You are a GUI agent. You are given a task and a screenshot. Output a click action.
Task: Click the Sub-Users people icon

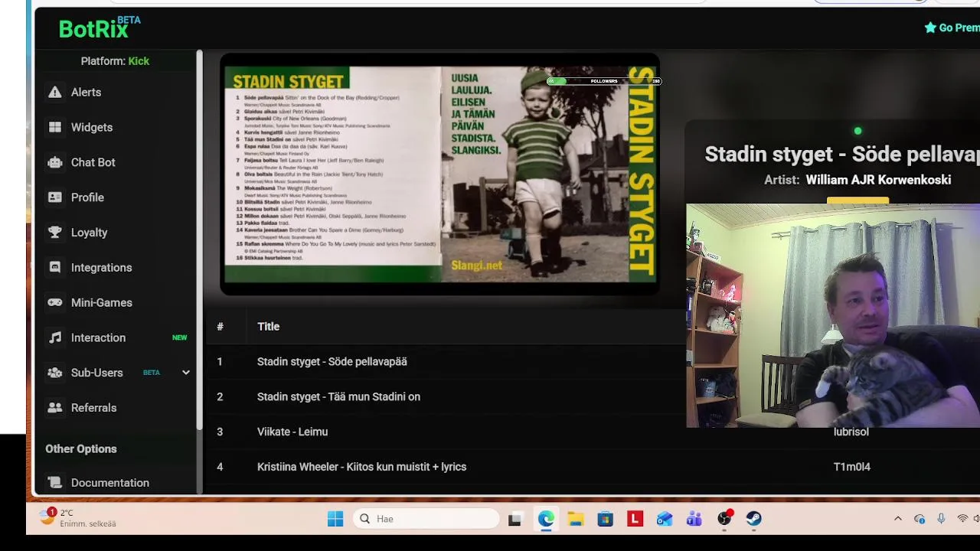coord(54,373)
